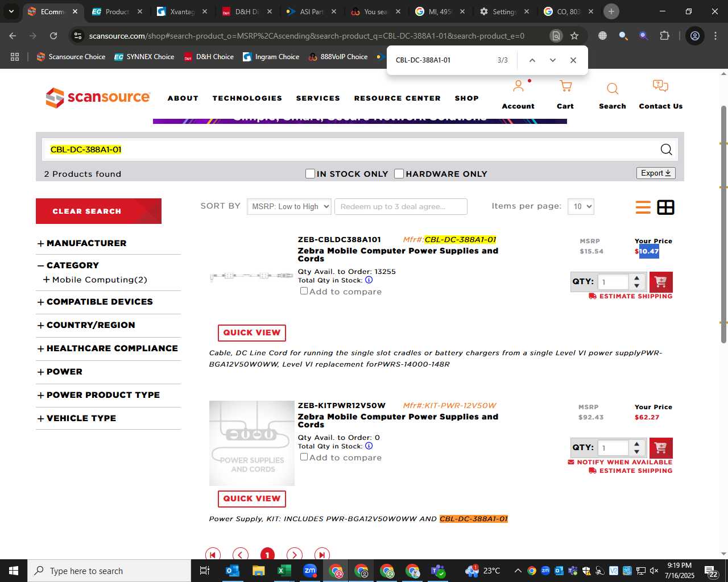Image resolution: width=728 pixels, height=582 pixels.
Task: Open the Account icon menu
Action: (x=518, y=86)
